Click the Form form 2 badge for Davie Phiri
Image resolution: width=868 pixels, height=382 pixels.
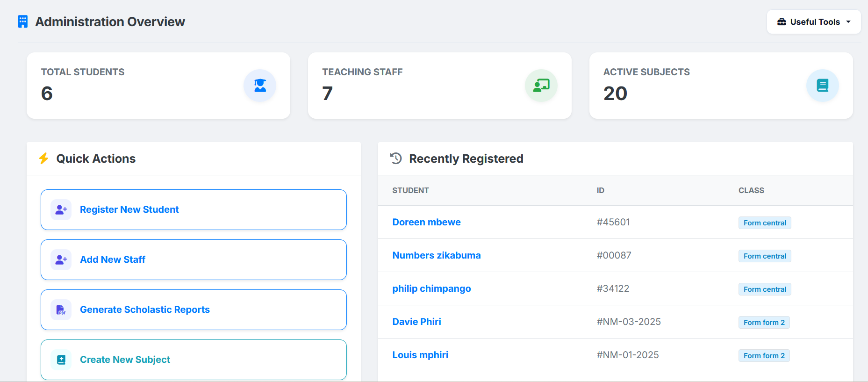click(x=764, y=323)
